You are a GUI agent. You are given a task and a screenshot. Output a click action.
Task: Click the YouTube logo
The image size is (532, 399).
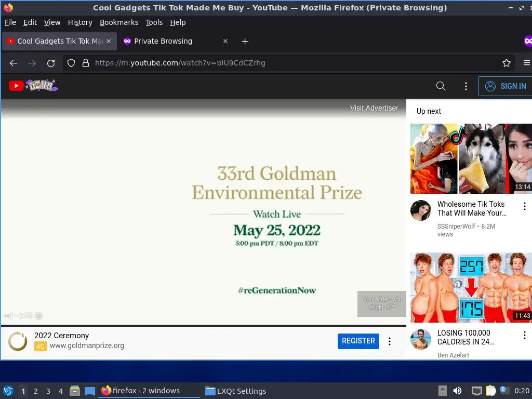click(x=33, y=86)
